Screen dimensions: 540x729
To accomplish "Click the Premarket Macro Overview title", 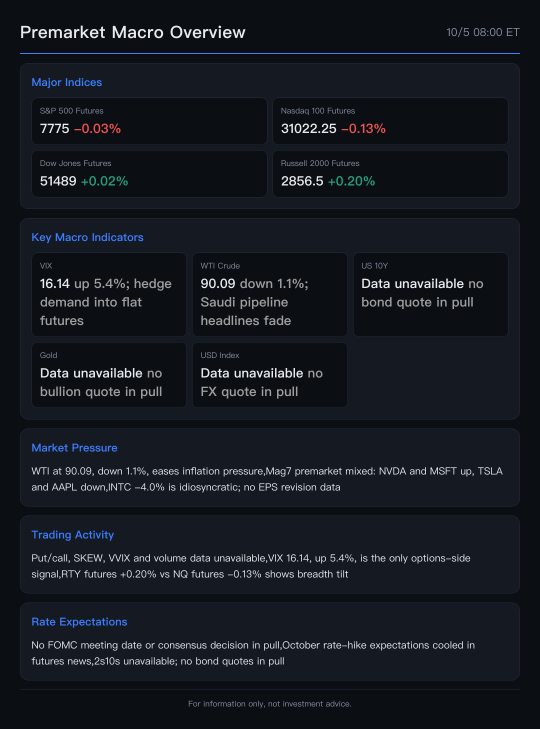I will (x=133, y=32).
